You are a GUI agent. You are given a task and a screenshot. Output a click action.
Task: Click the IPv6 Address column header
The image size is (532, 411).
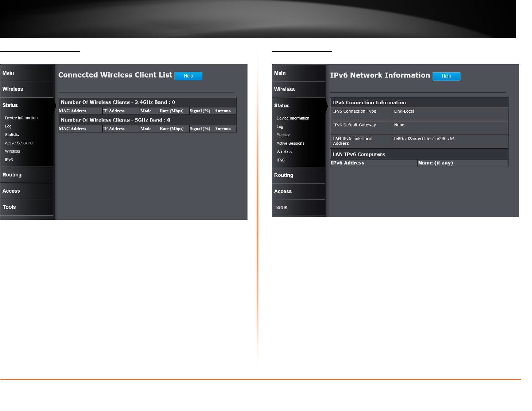click(x=374, y=163)
